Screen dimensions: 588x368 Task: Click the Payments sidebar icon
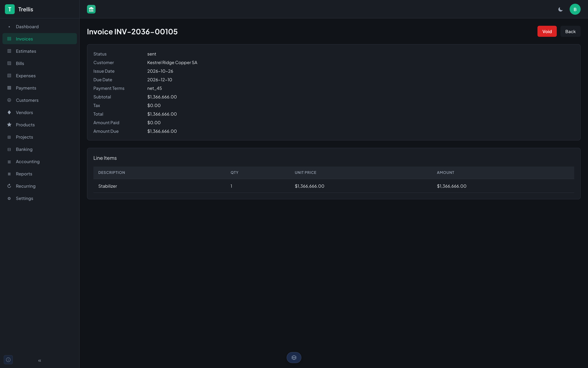9,88
